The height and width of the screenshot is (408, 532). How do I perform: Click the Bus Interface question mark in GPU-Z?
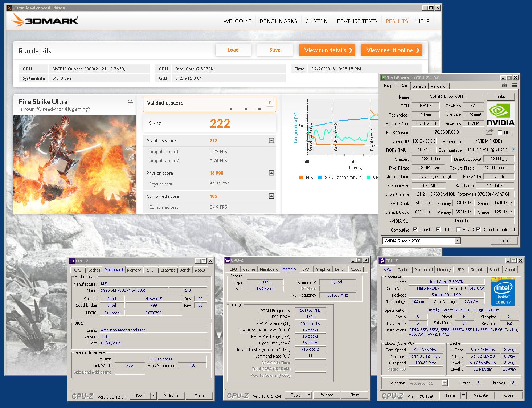(x=513, y=150)
